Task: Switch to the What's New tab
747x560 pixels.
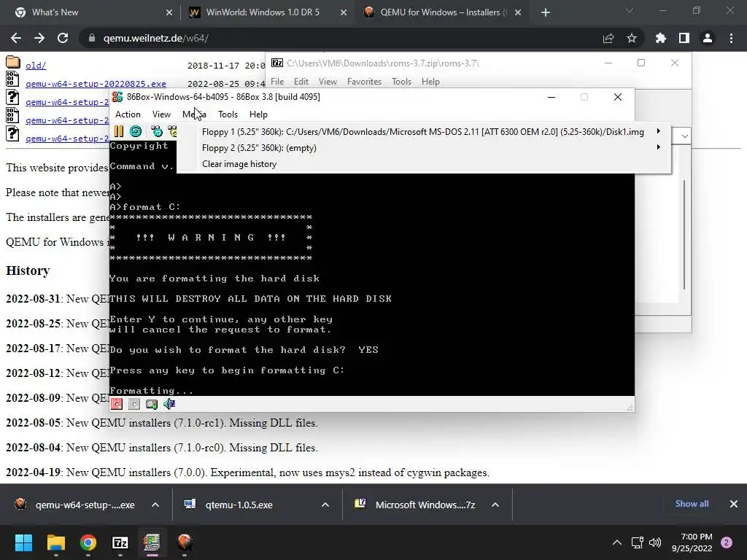Action: [x=90, y=12]
